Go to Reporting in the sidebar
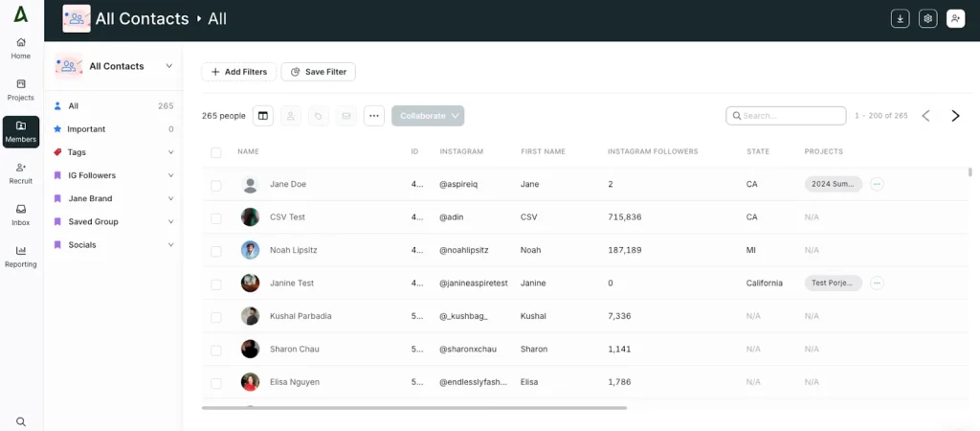The height and width of the screenshot is (431, 980). point(21,256)
